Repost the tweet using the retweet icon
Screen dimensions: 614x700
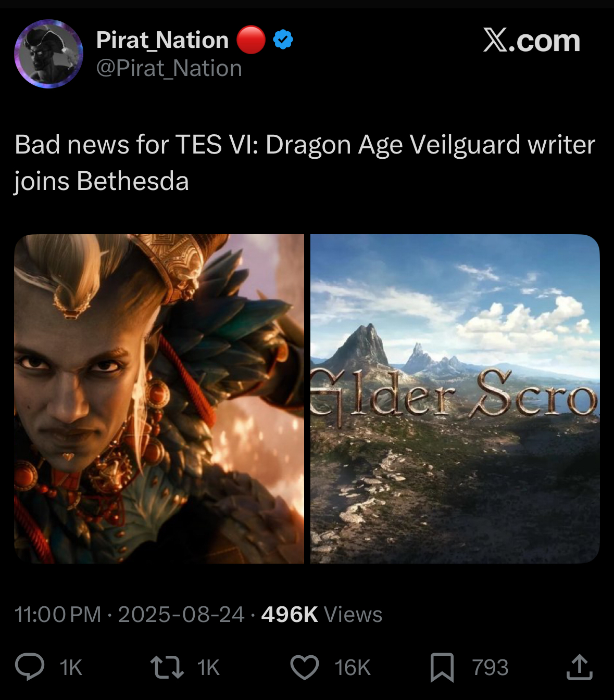(167, 667)
